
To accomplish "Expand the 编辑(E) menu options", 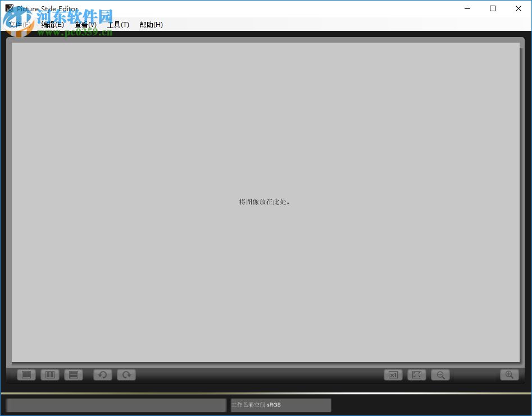I will 52,25.
